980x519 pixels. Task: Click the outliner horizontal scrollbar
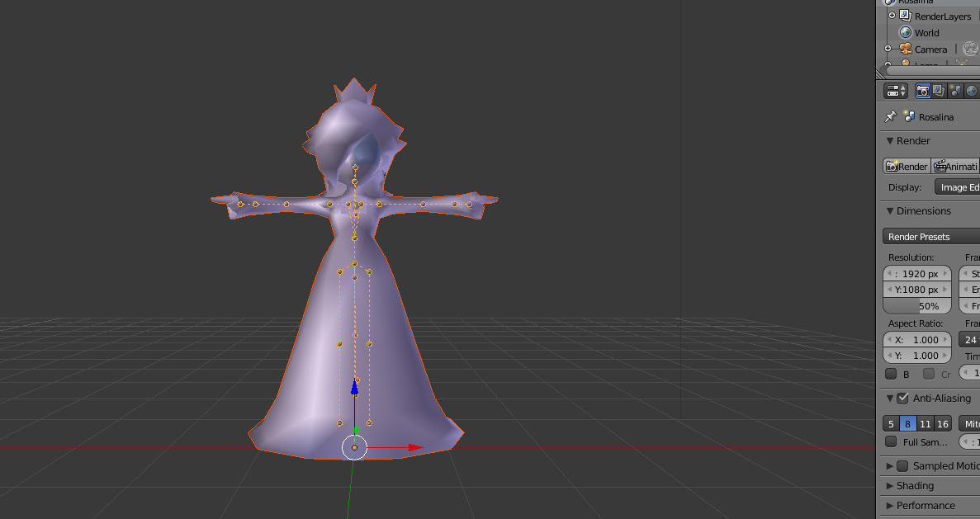click(932, 71)
